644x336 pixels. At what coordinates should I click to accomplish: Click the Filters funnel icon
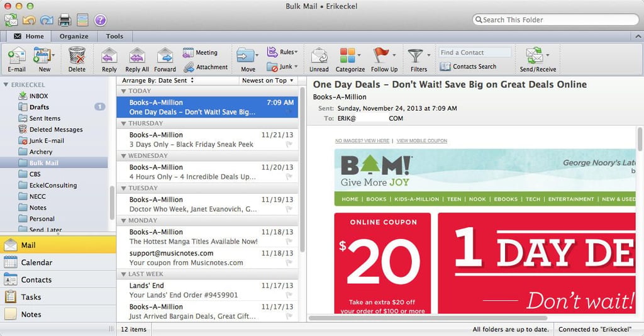[x=415, y=56]
